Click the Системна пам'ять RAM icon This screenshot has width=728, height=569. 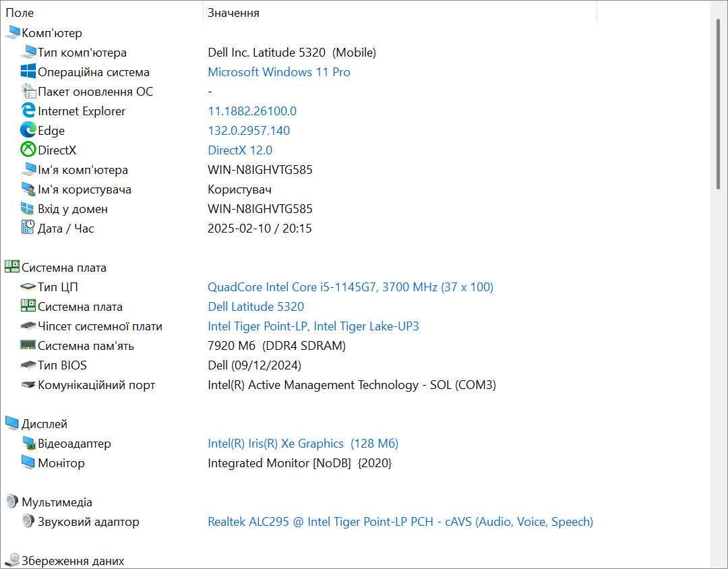tap(28, 345)
